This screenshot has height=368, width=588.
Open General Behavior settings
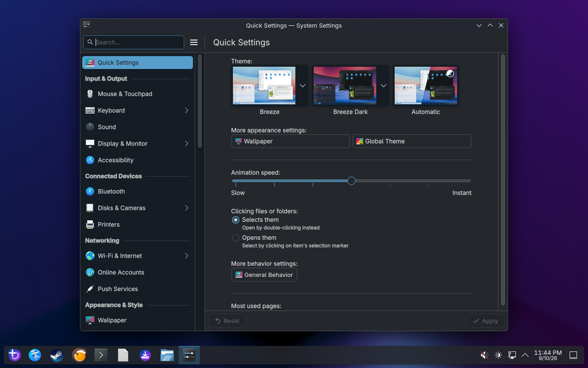pos(264,275)
